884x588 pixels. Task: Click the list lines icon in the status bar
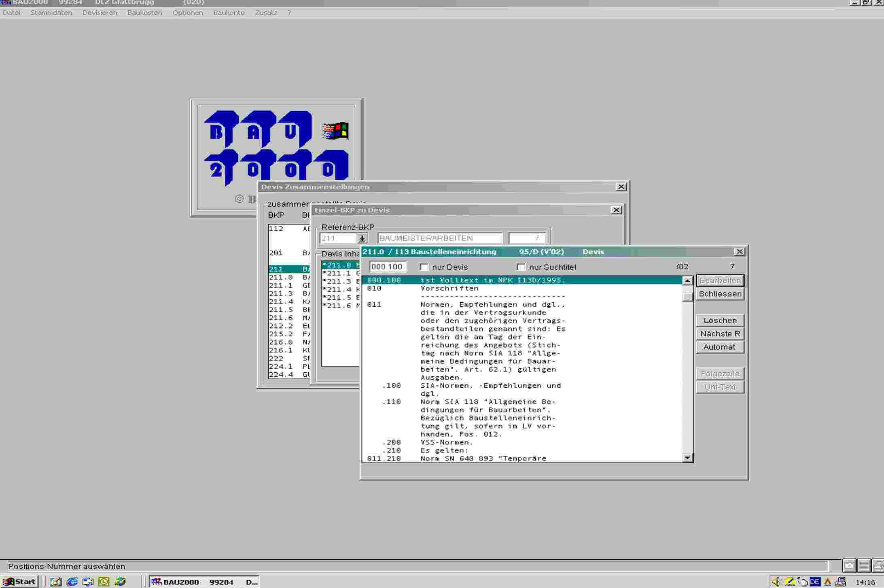click(864, 565)
